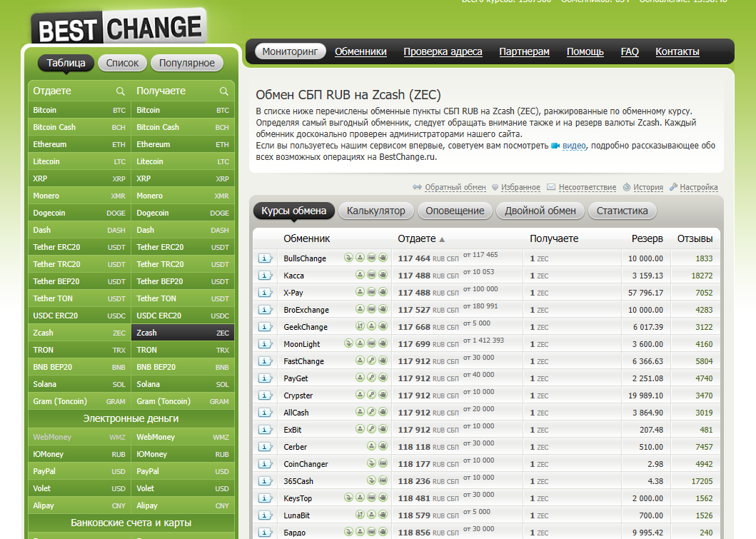
Task: Select Ethereum ETH in Получаете column
Action: click(x=183, y=144)
